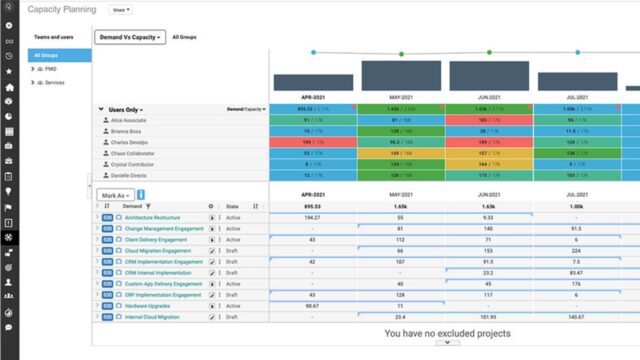The height and width of the screenshot is (360, 640).
Task: Open favorites star icon in the sidebar
Action: click(9, 71)
